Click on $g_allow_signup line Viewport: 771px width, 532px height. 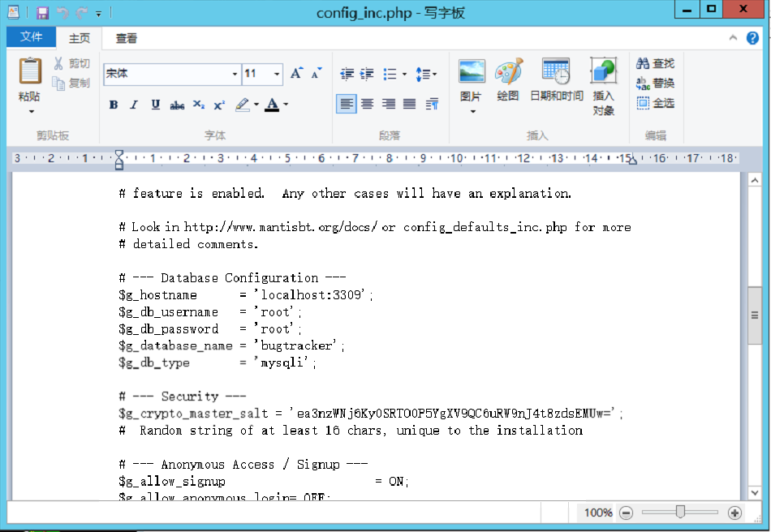point(264,482)
